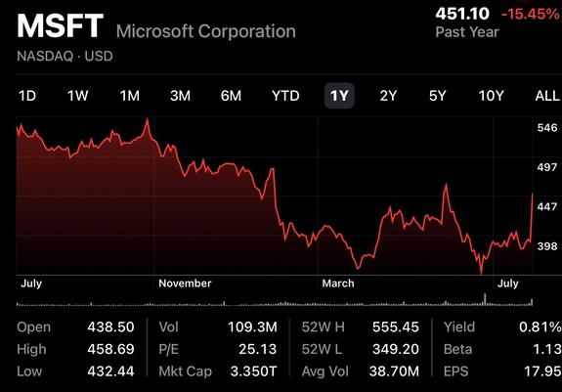Select the 3M time range
Image resolution: width=562 pixels, height=392 pixels.
(x=180, y=96)
